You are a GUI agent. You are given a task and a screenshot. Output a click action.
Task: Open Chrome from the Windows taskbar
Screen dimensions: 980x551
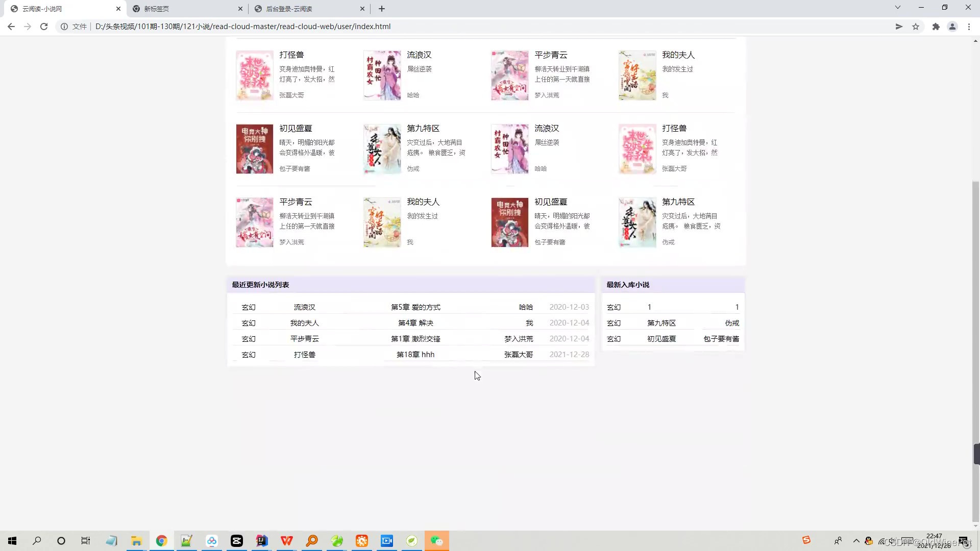(161, 541)
